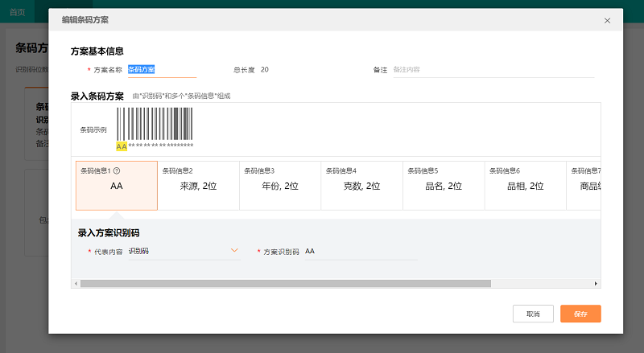Click the 方案识别码 input field
Viewport: 644px width, 353px height.
point(360,252)
